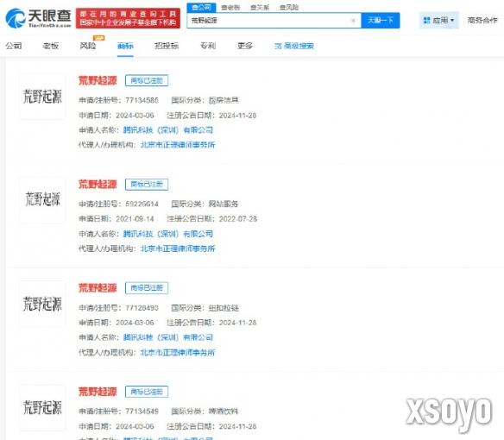Click registration number 77128493 text
Viewport: 504px width, 440px height.
142,308
